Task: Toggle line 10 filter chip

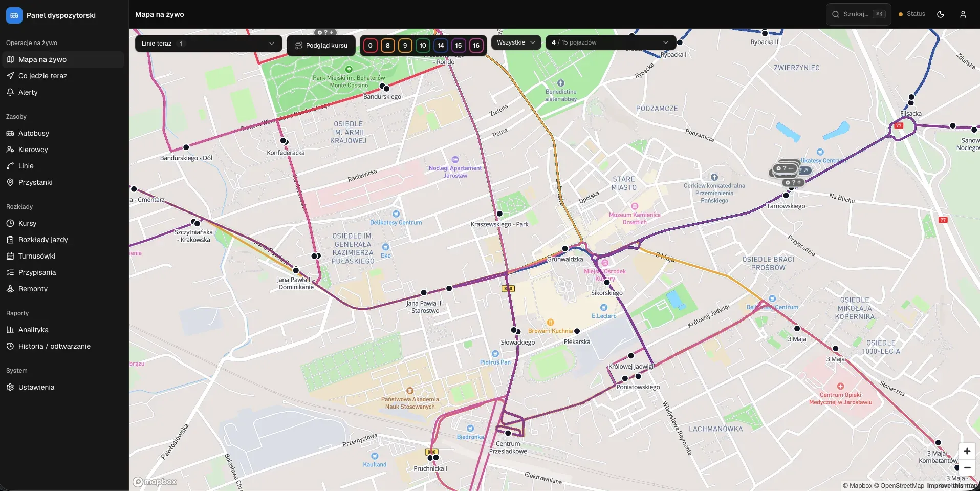Action: pyautogui.click(x=423, y=46)
